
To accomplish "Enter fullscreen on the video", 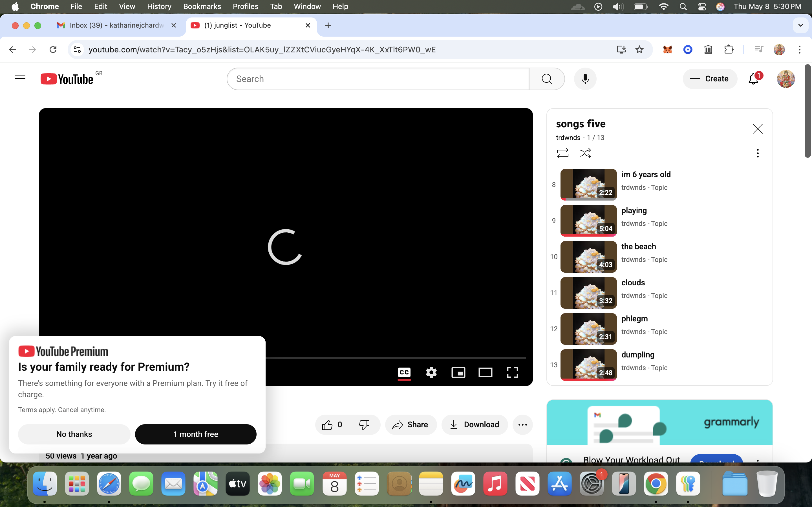I will tap(512, 372).
